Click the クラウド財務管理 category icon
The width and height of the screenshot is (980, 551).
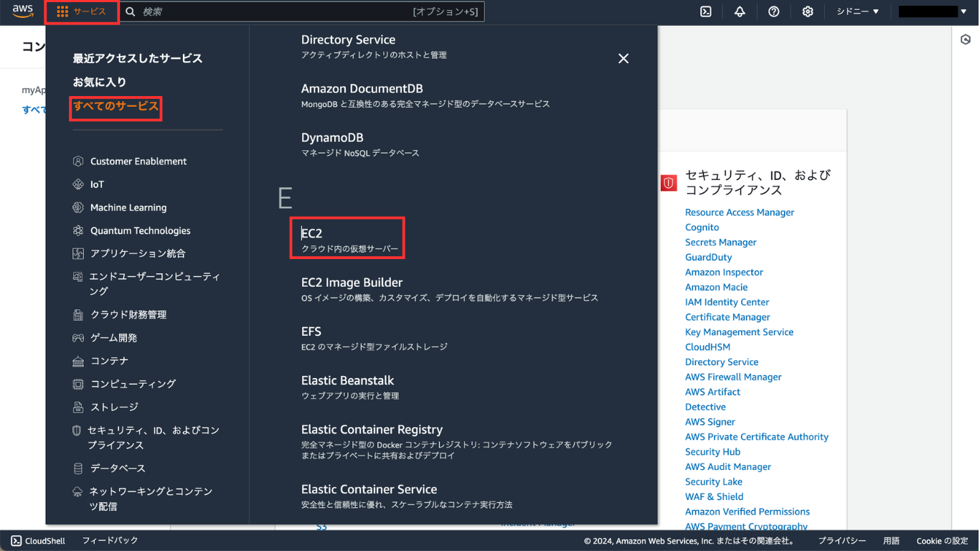click(x=78, y=314)
